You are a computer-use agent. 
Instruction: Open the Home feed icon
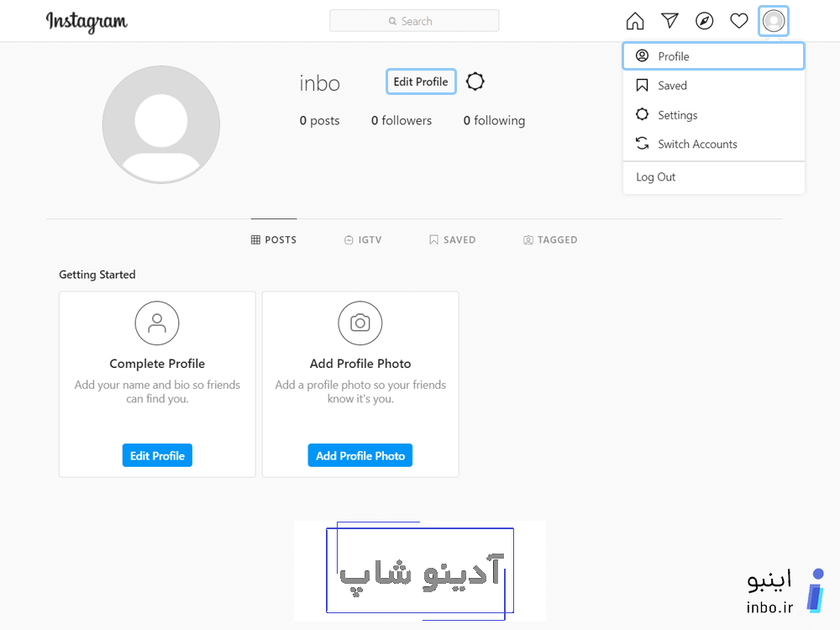pyautogui.click(x=635, y=20)
